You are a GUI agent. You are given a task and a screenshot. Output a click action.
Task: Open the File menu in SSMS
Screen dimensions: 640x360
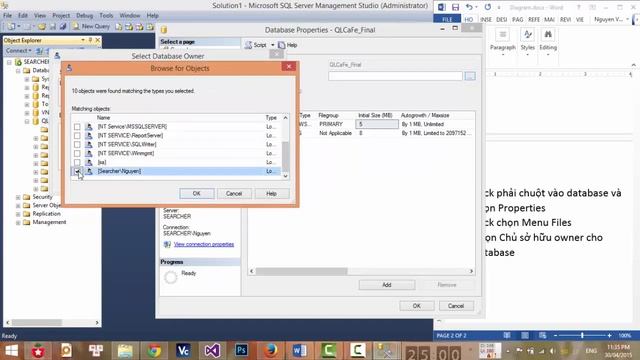click(x=7, y=16)
